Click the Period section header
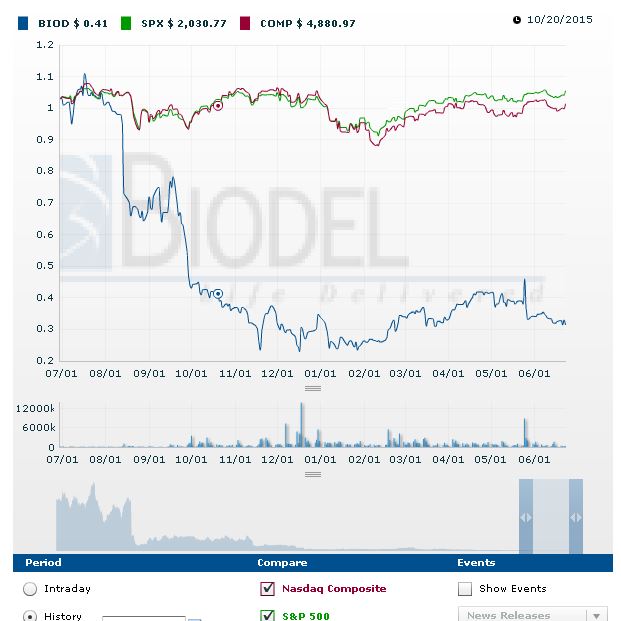The width and height of the screenshot is (621, 621). [x=43, y=563]
